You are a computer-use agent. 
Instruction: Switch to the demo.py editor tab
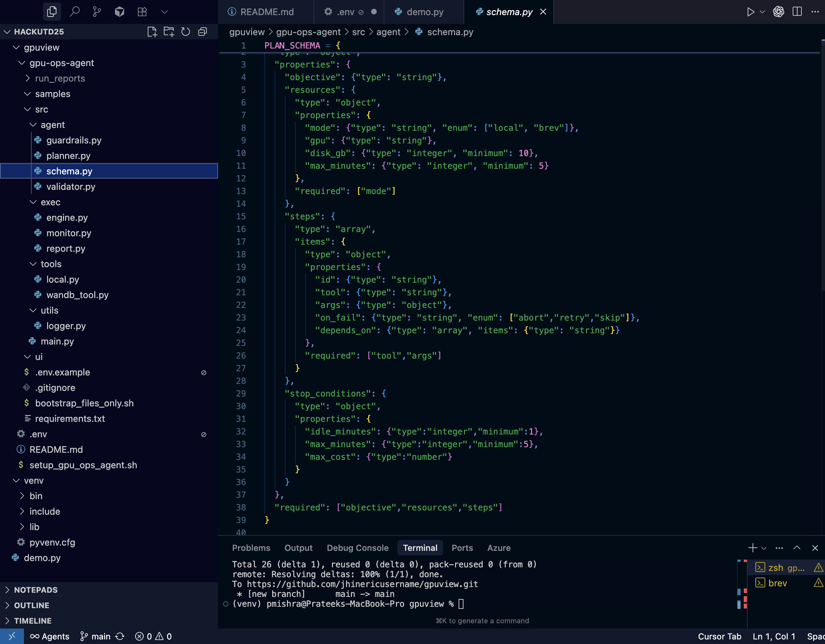(x=424, y=12)
